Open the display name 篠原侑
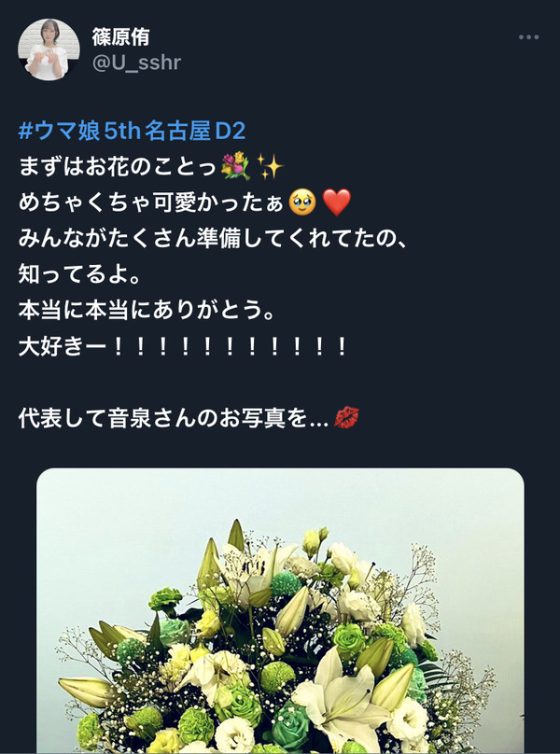560x754 pixels. click(x=120, y=36)
